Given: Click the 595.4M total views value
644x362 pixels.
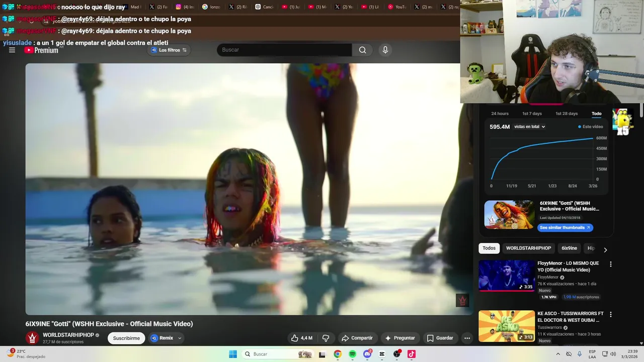Looking at the screenshot, I should coord(500,127).
